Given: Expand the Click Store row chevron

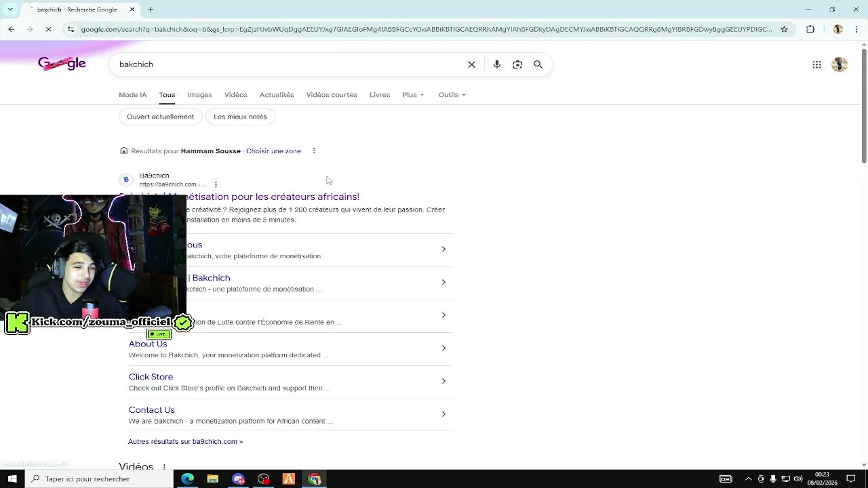Looking at the screenshot, I should [443, 381].
